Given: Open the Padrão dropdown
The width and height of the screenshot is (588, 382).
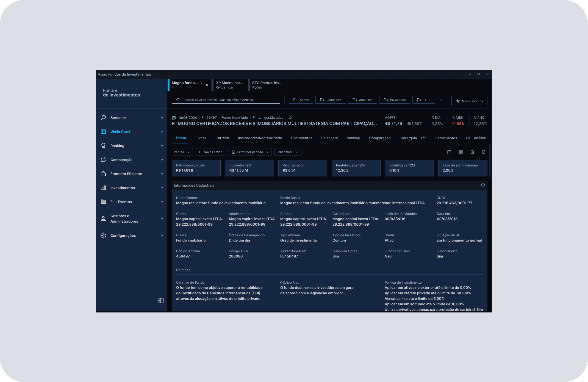Looking at the screenshot, I should [x=182, y=152].
